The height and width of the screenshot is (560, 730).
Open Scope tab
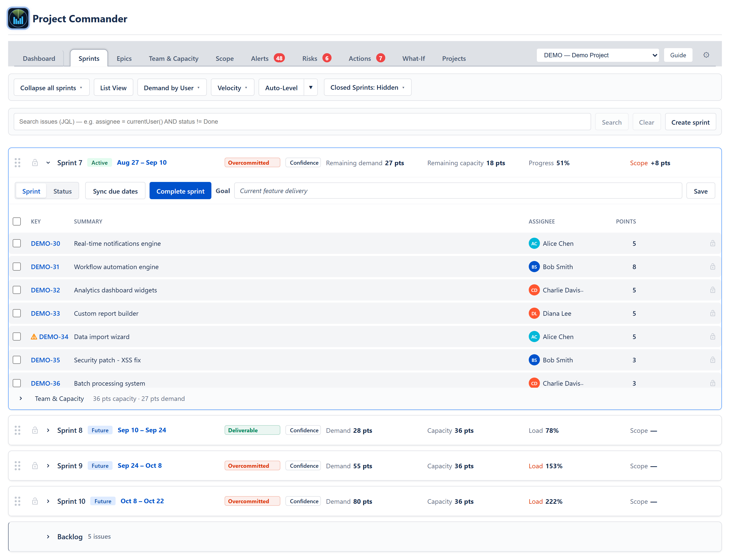point(224,58)
